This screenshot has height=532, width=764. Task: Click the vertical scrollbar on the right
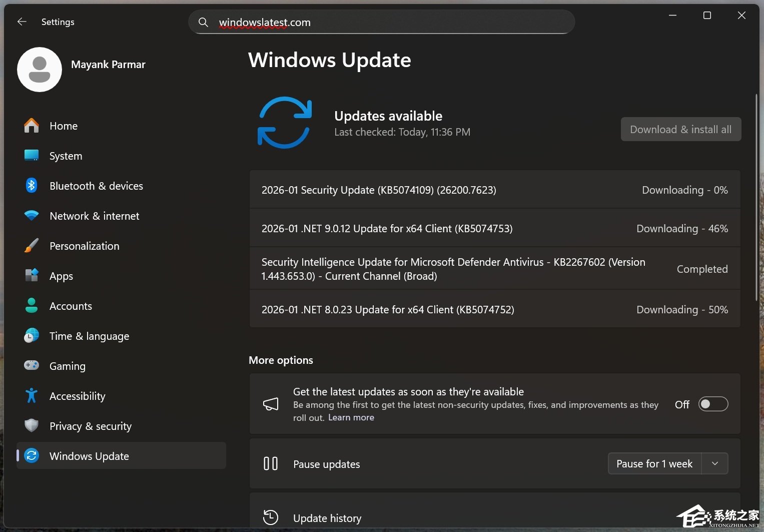click(756, 197)
